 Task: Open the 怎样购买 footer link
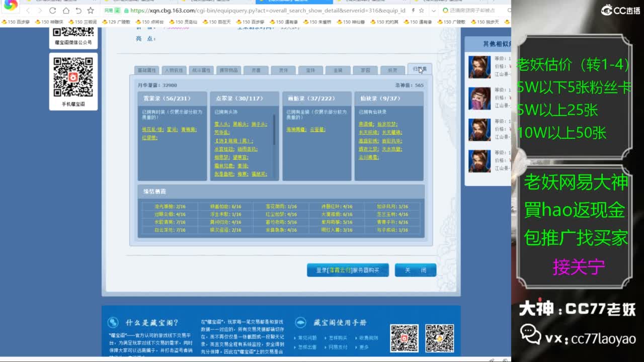(338, 338)
